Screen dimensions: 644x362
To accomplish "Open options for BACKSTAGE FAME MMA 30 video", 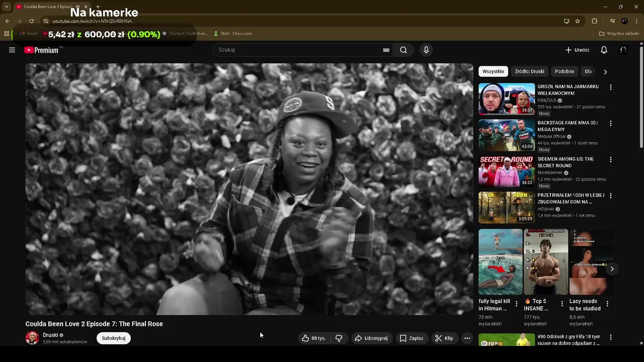I will point(611,123).
